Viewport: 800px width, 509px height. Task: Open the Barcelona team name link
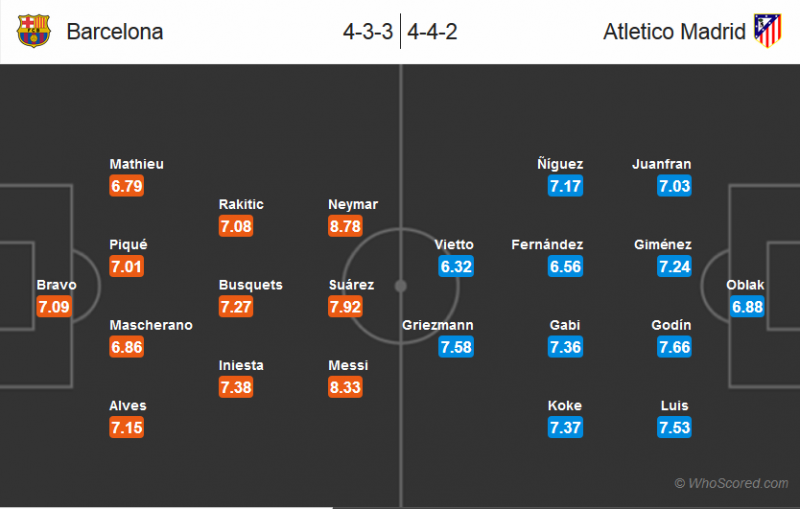click(x=114, y=32)
